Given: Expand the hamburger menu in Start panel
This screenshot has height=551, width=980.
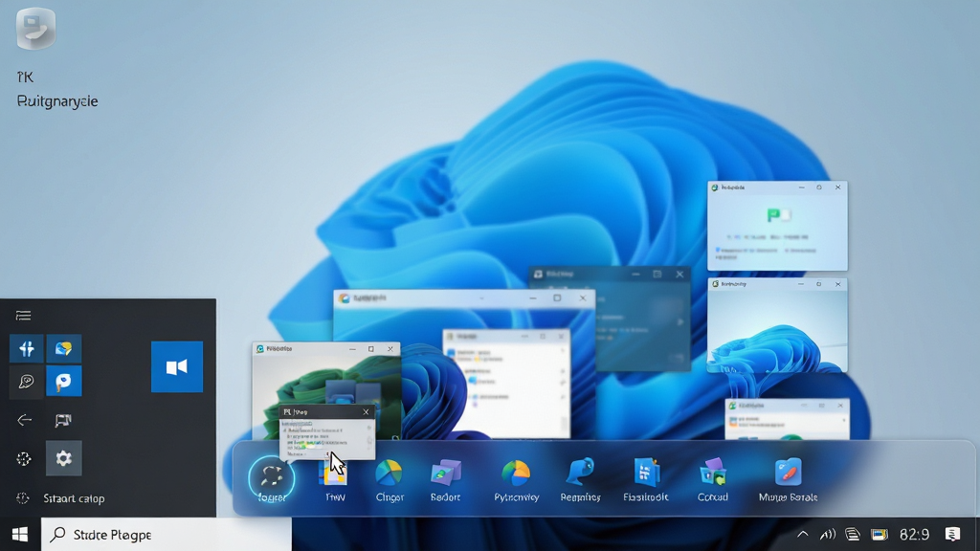Looking at the screenshot, I should pos(23,315).
